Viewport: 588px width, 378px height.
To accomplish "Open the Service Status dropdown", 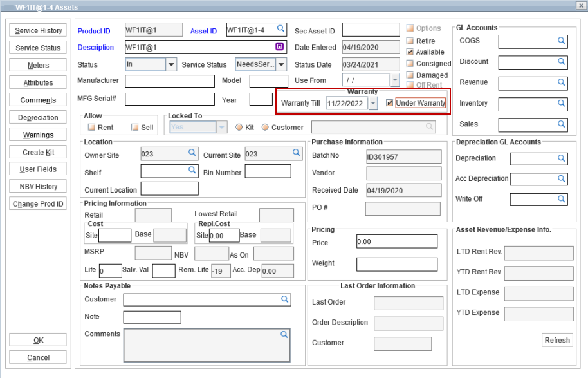I will click(281, 64).
